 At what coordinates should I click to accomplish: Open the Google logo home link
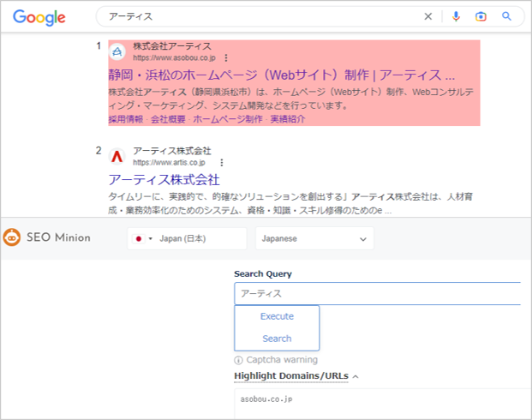[x=39, y=17]
